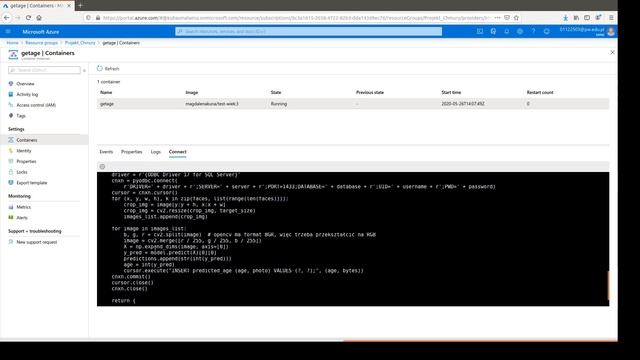Open the Azure portal hamburger menu
The height and width of the screenshot is (360, 640).
pyautogui.click(x=8, y=31)
